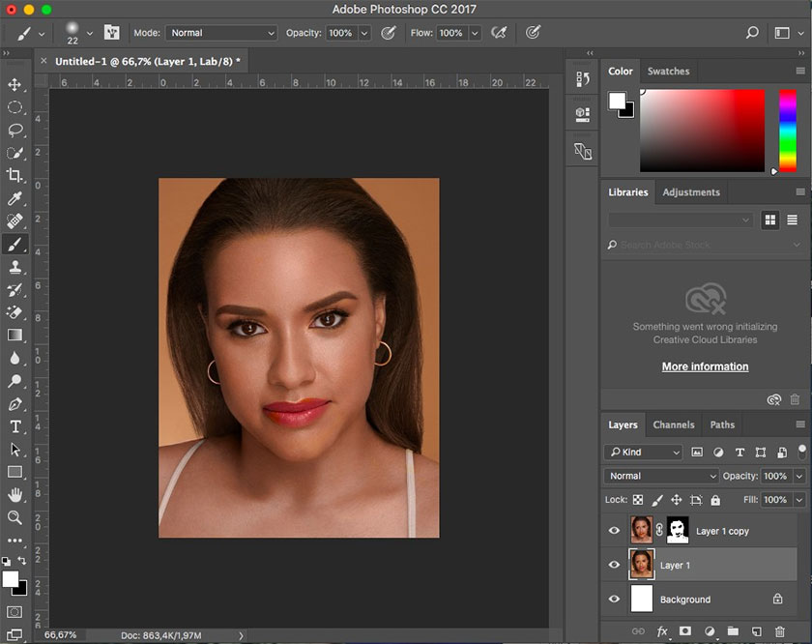The width and height of the screenshot is (812, 644).
Task: Select the Crop tool
Action: click(x=14, y=175)
